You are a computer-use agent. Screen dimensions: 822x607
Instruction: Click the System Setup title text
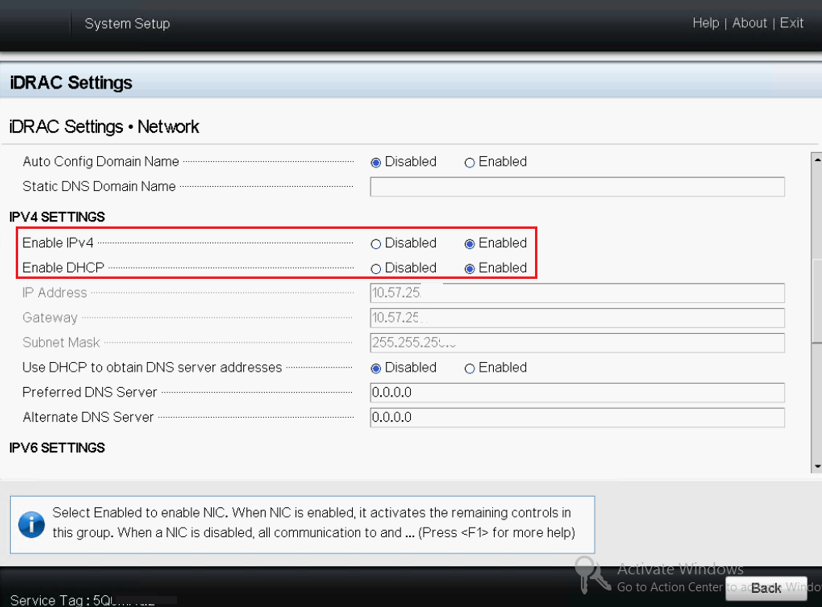coord(127,24)
